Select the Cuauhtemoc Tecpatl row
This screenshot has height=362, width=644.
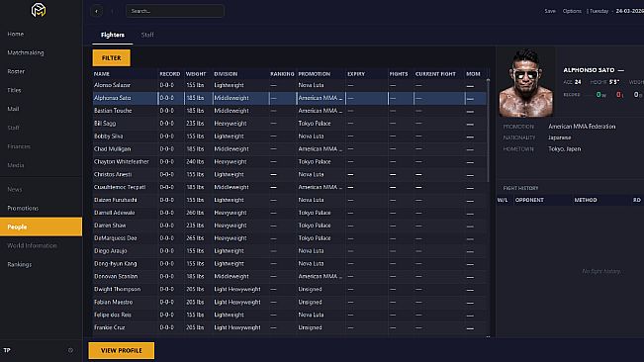pyautogui.click(x=290, y=187)
